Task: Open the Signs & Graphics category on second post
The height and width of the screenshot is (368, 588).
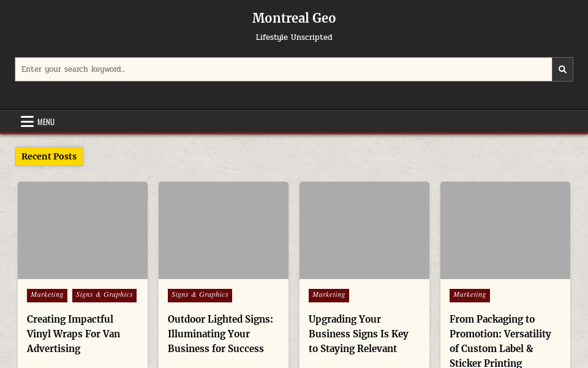Action: coord(200,295)
